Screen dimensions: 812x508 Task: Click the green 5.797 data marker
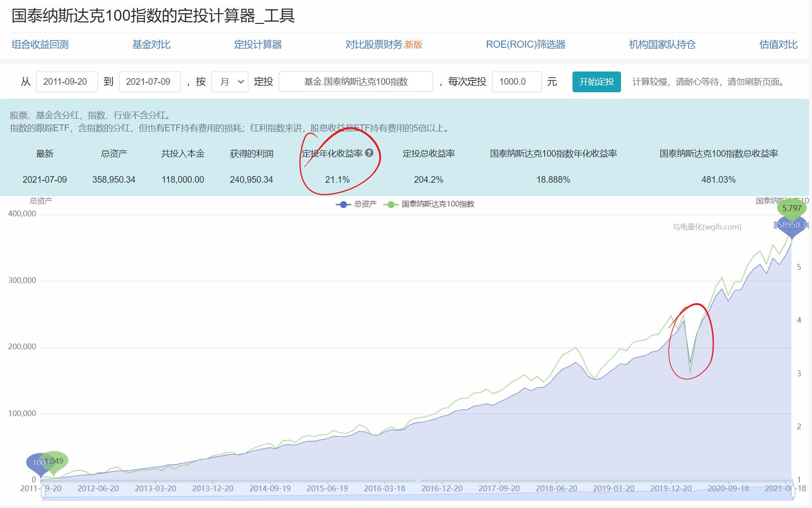tap(791, 207)
